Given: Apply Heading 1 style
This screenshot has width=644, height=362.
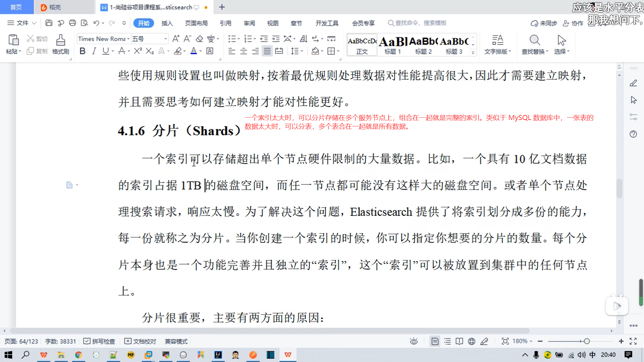Looking at the screenshot, I should [x=392, y=45].
